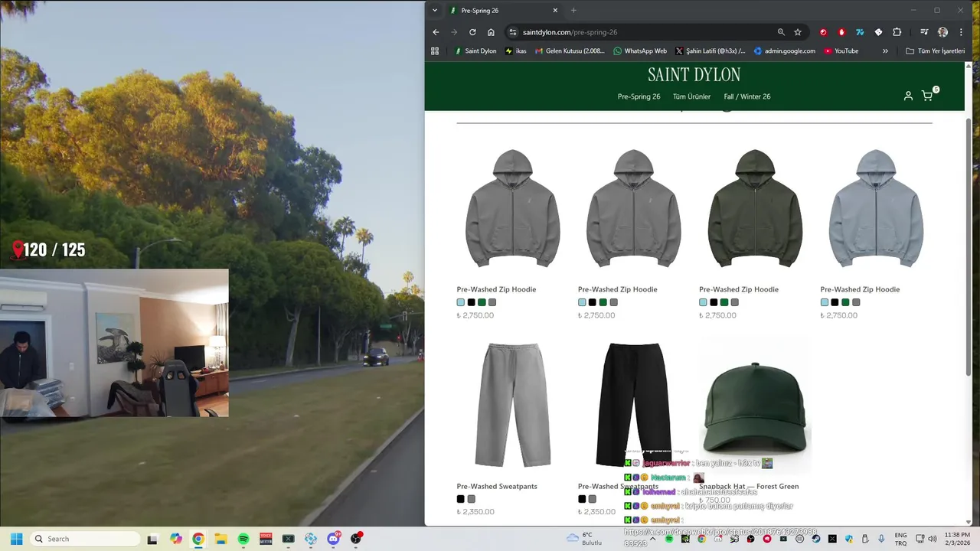Reload the Saint Dylon page
The height and width of the screenshot is (551, 980).
tap(472, 32)
